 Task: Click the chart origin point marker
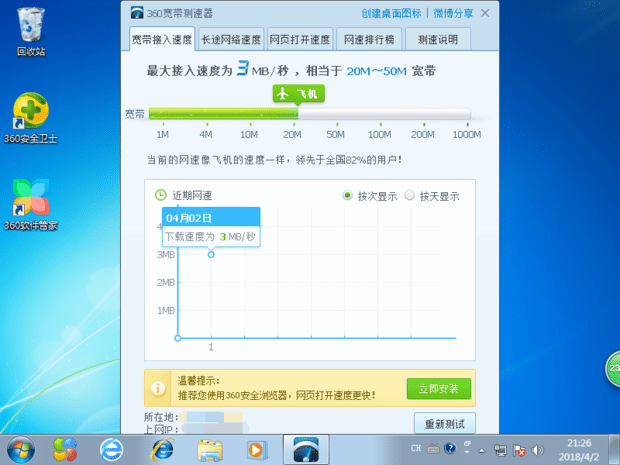(178, 338)
